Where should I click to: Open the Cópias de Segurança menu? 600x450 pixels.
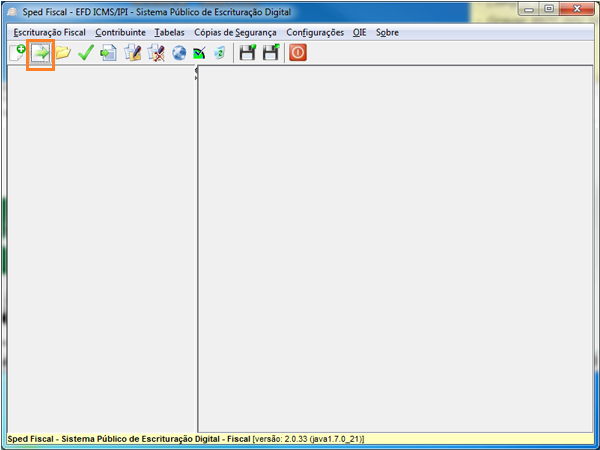coord(235,33)
